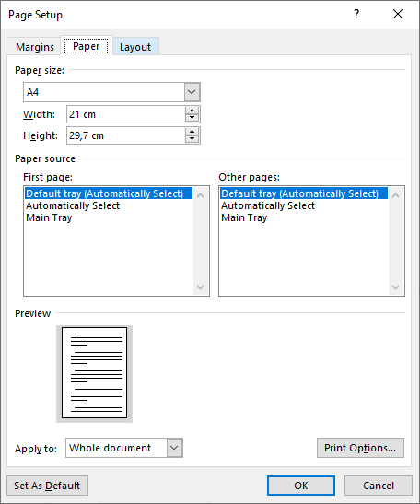Switch to the Margins tab
The image size is (420, 504).
pos(35,47)
